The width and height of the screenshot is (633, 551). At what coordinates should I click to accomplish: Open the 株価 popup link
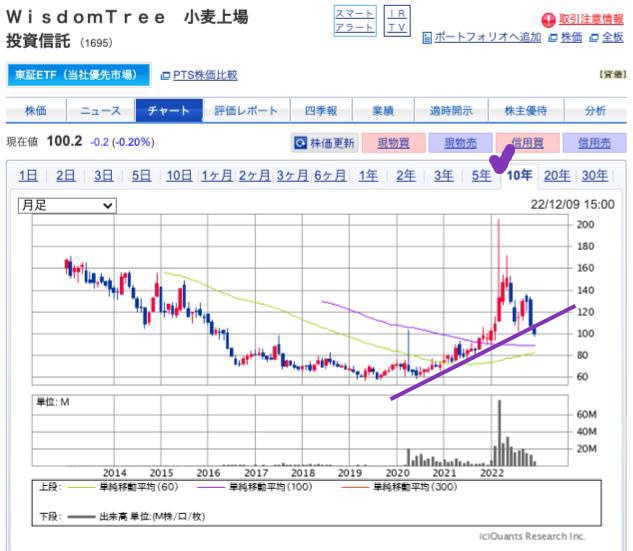(x=571, y=38)
